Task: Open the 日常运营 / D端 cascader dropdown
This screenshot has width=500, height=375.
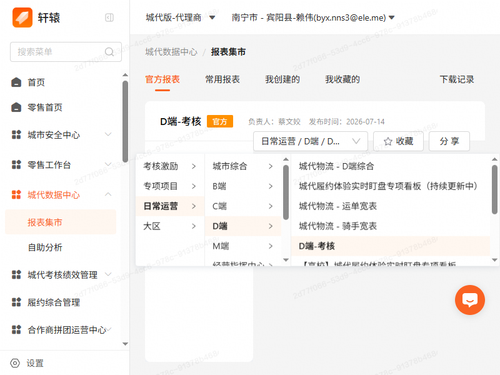Action: click(x=310, y=141)
